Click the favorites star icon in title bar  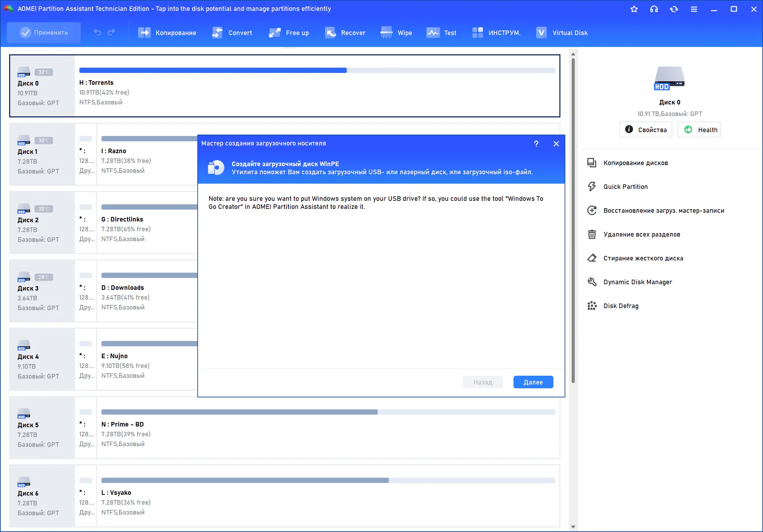click(634, 9)
